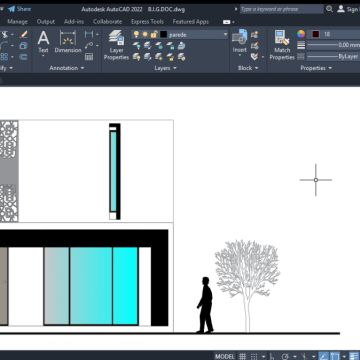This screenshot has height=360, width=360.
Task: Toggle 2D object snap in status bar
Action: pyautogui.click(x=335, y=356)
